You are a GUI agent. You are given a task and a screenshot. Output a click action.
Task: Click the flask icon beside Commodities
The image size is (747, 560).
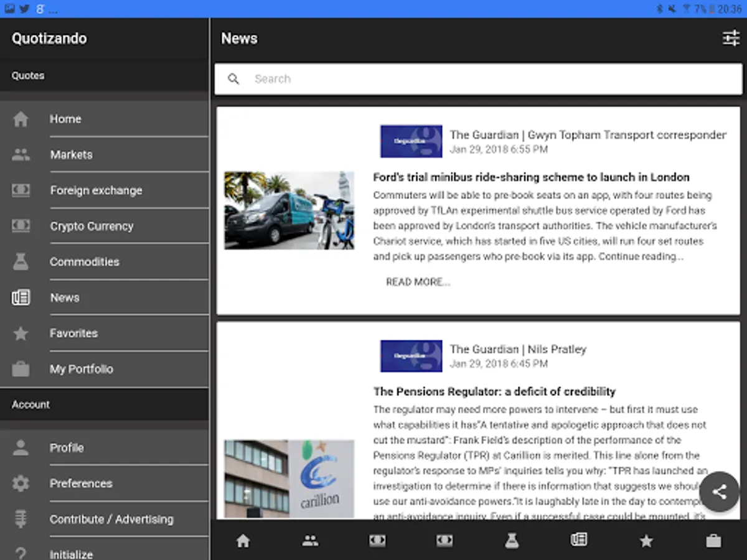pos(21,262)
